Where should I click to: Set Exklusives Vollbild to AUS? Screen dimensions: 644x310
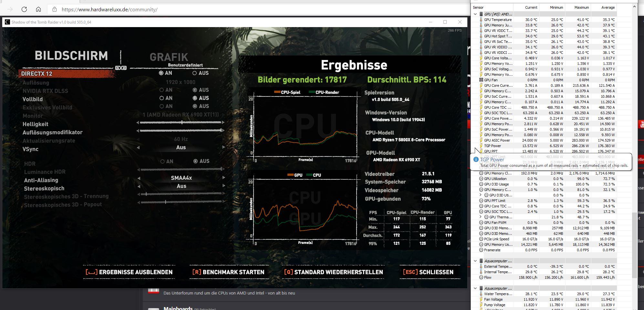(195, 106)
